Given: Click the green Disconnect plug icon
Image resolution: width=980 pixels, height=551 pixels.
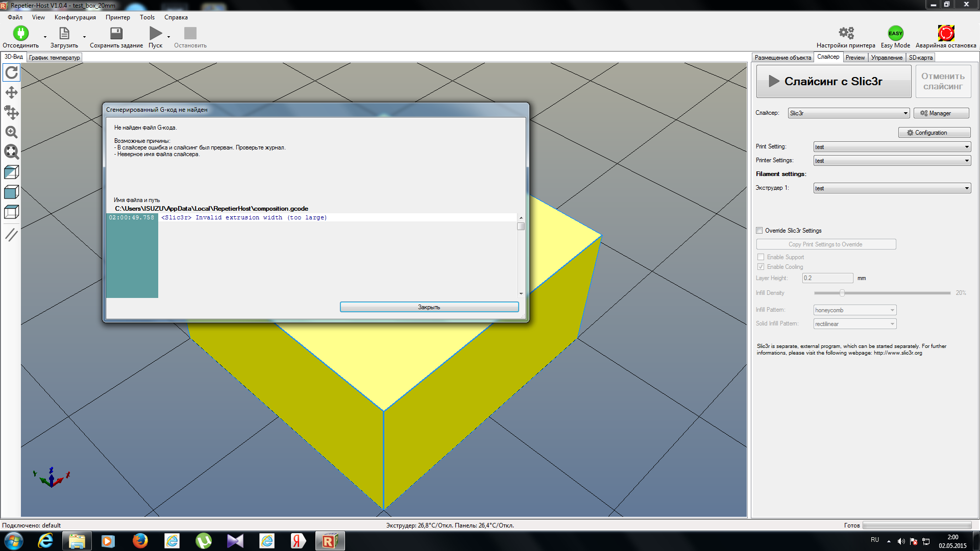Looking at the screenshot, I should (21, 33).
